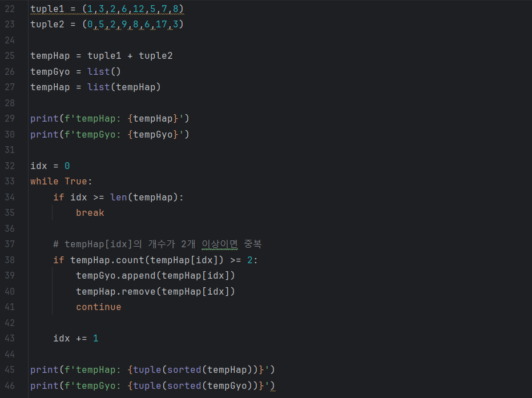This screenshot has width=532, height=398.
Task: Click line number 46 in the gutter
Action: (10, 386)
